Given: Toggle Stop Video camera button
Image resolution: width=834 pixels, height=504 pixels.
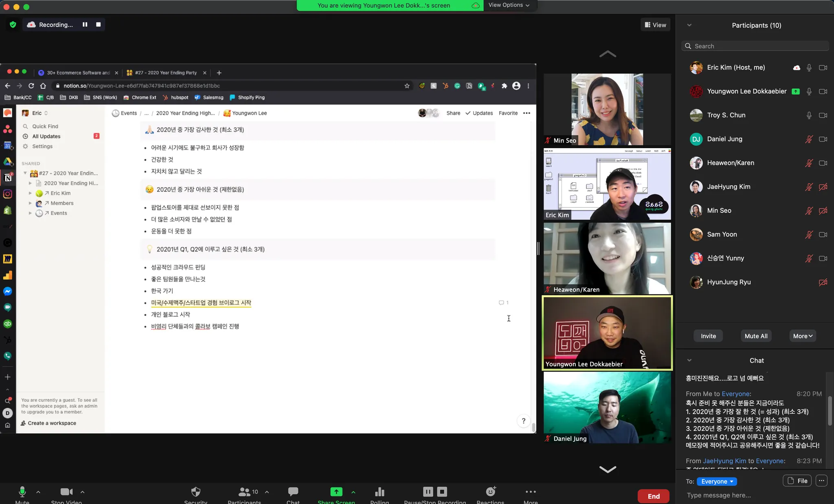Looking at the screenshot, I should [x=66, y=492].
